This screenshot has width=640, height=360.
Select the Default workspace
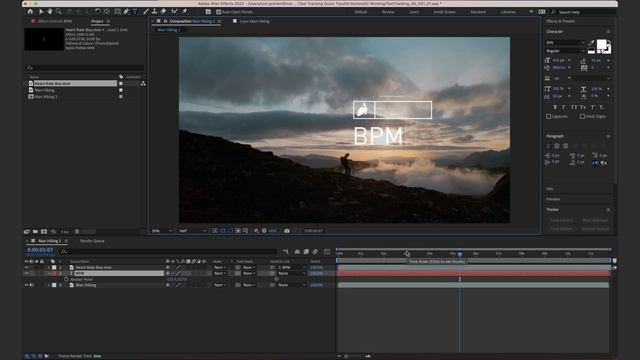click(x=360, y=12)
